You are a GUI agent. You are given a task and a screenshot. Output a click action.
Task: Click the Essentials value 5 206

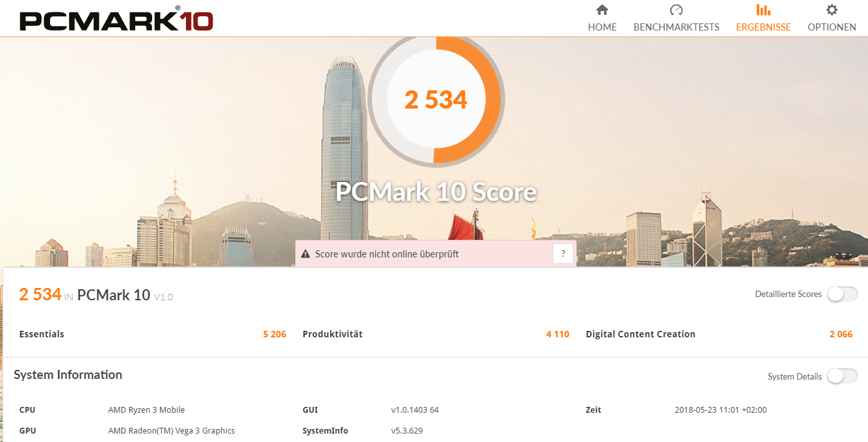click(x=274, y=334)
